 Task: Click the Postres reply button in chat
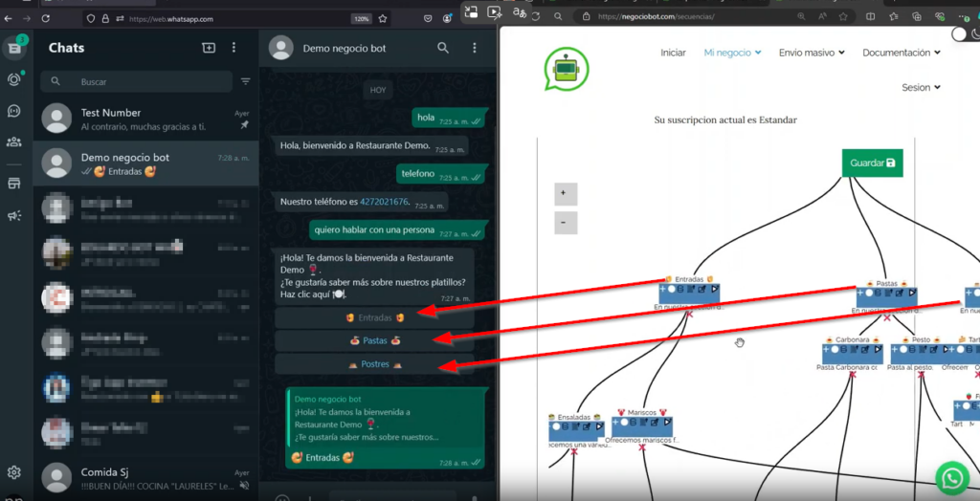pos(374,364)
